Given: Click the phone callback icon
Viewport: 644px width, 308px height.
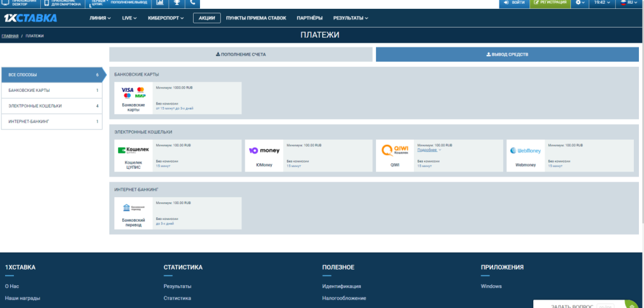Looking at the screenshot, I should (192, 3).
